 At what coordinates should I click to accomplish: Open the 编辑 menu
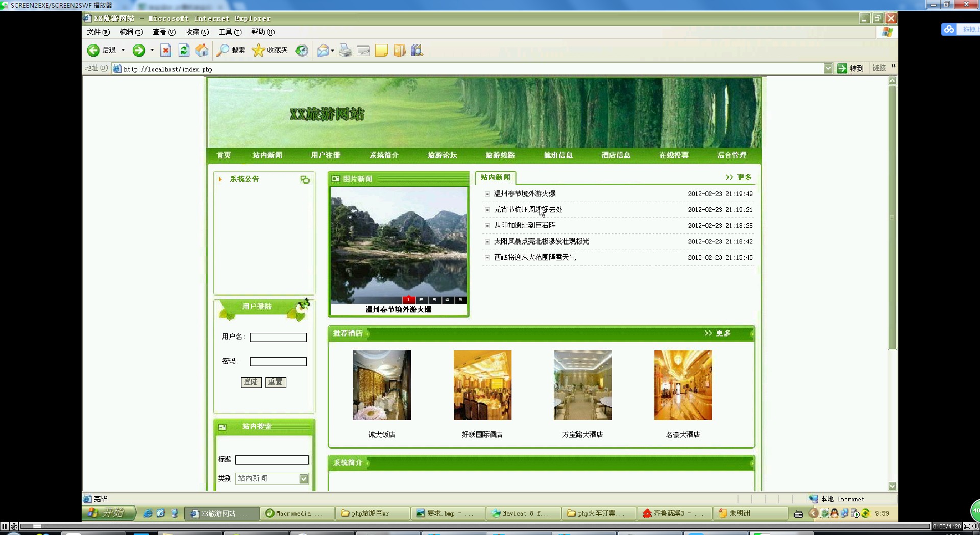(x=131, y=32)
